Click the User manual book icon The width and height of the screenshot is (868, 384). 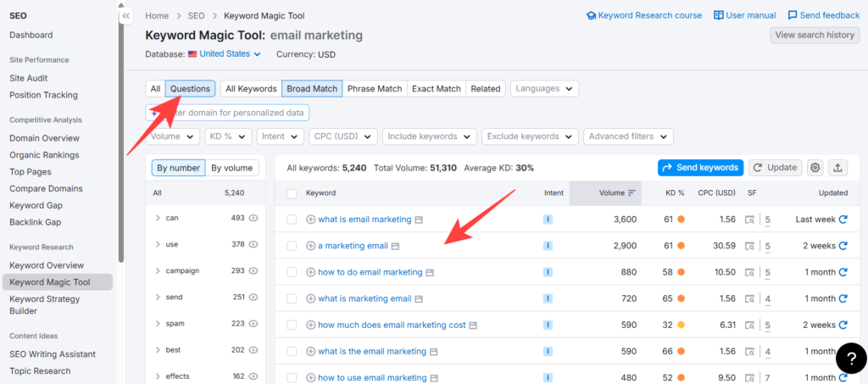(x=719, y=15)
